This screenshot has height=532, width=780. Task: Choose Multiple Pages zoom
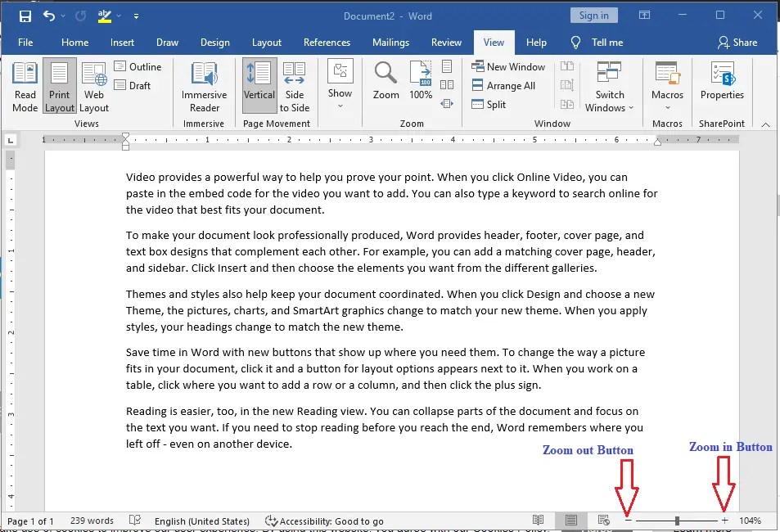(x=447, y=85)
